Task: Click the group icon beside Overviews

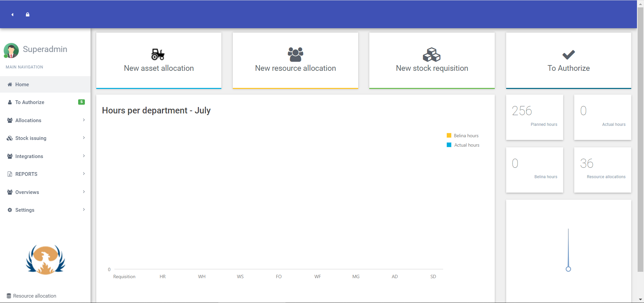Action: pyautogui.click(x=10, y=192)
